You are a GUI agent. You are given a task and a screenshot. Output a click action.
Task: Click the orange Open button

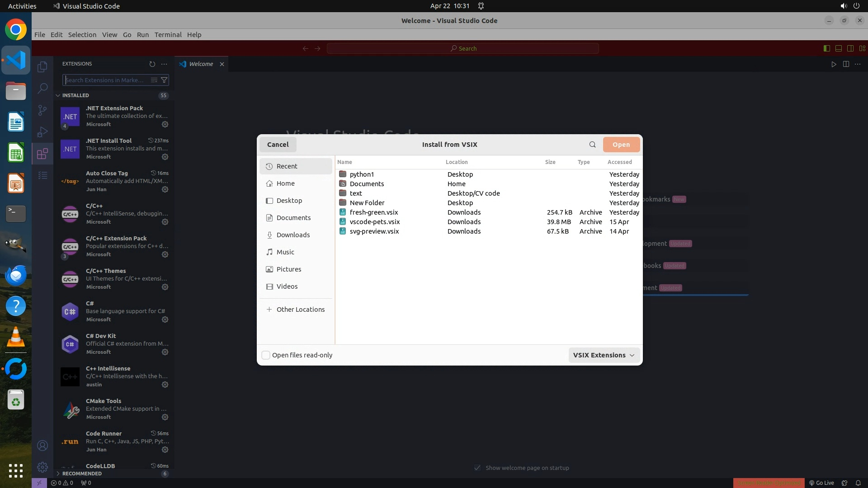(621, 145)
